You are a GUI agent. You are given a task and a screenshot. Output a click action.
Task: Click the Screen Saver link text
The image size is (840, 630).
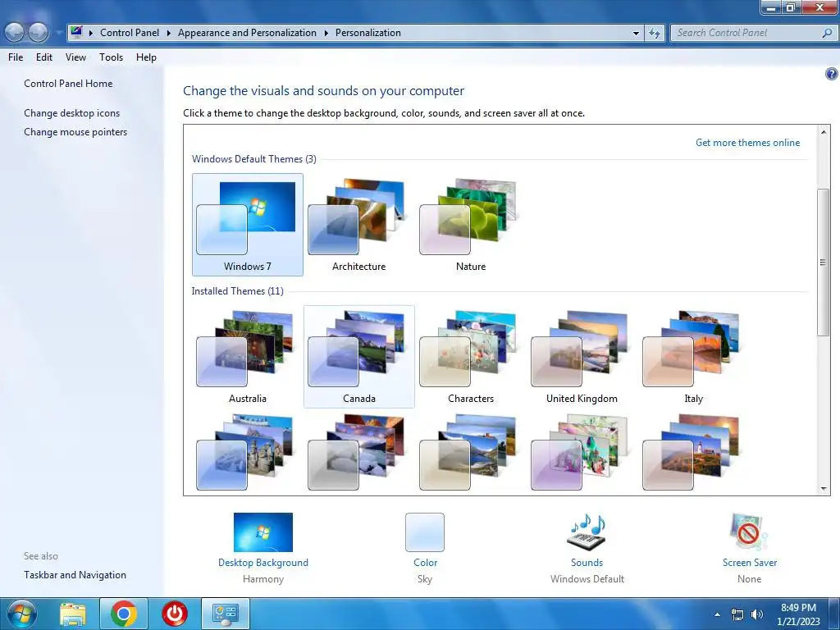click(750, 563)
